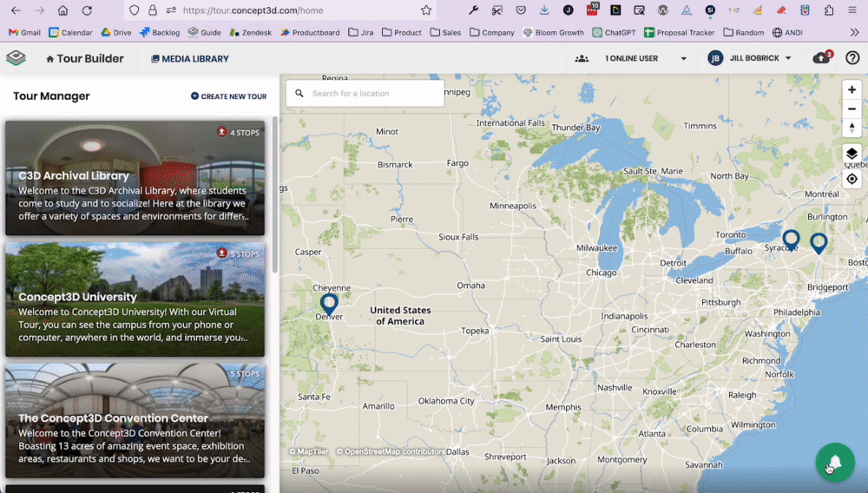Reload the current page

tap(87, 10)
